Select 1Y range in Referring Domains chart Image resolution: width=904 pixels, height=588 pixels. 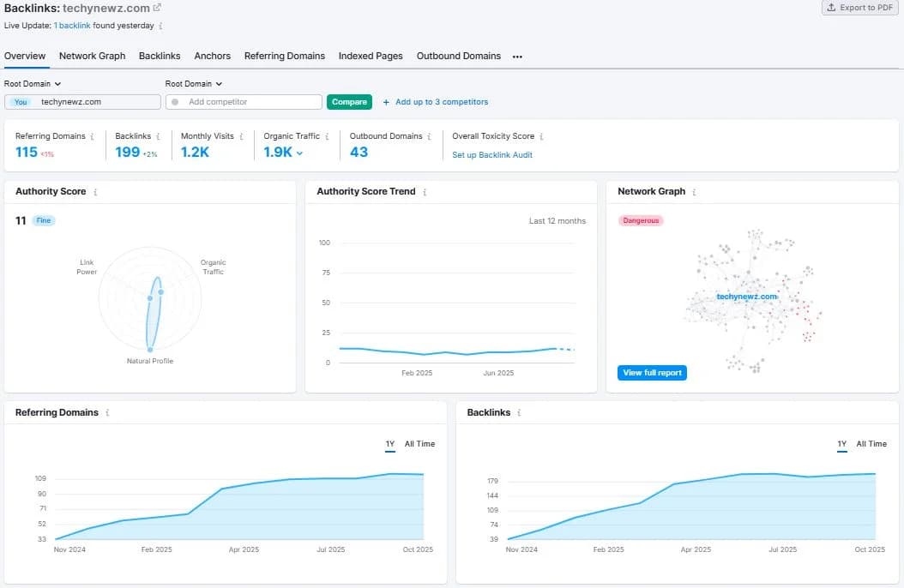coord(390,444)
